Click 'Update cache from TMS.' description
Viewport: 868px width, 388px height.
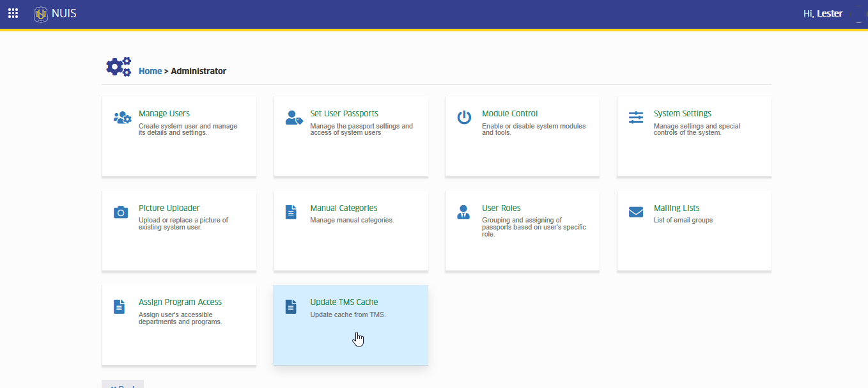pyautogui.click(x=348, y=314)
